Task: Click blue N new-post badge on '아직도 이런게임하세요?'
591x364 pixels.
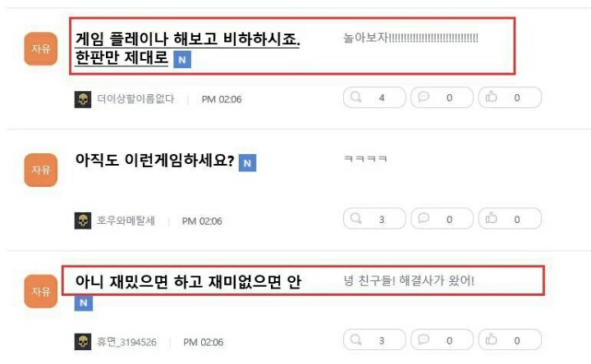Action: [248, 163]
